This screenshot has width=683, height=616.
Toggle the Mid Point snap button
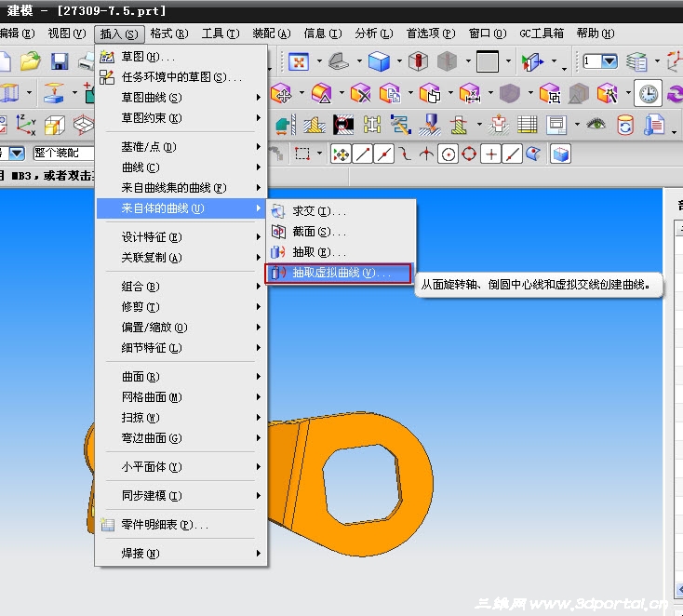click(x=383, y=154)
